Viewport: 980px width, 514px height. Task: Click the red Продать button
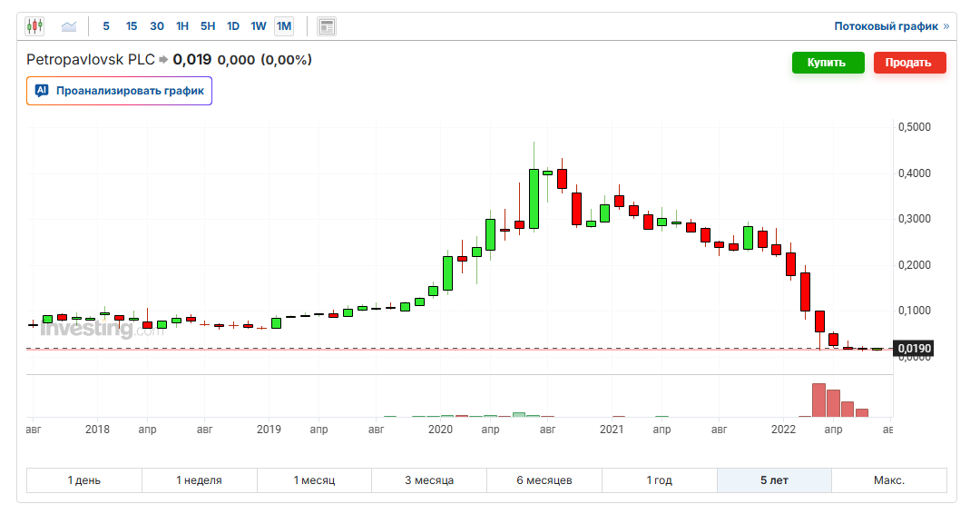coord(910,63)
